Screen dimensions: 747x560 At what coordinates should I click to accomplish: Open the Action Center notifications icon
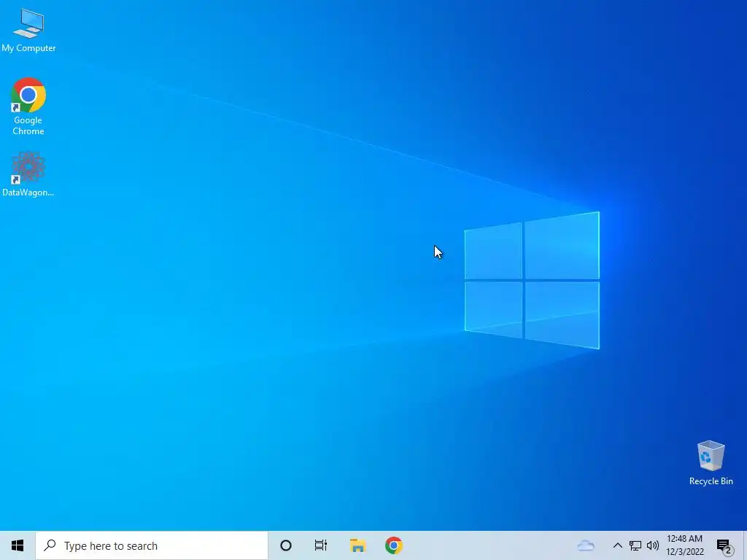tap(724, 546)
